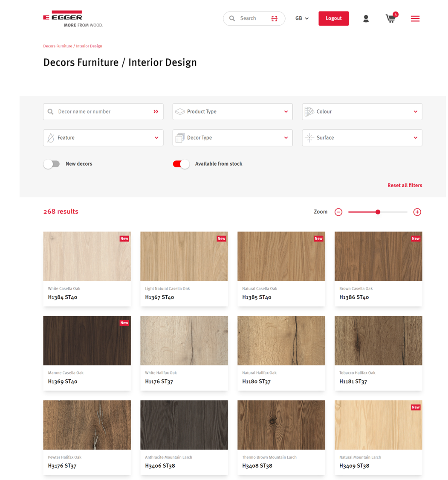Image resolution: width=448 pixels, height=480 pixels.
Task: Click decor code H1181 ST37
Action: pyautogui.click(x=353, y=381)
